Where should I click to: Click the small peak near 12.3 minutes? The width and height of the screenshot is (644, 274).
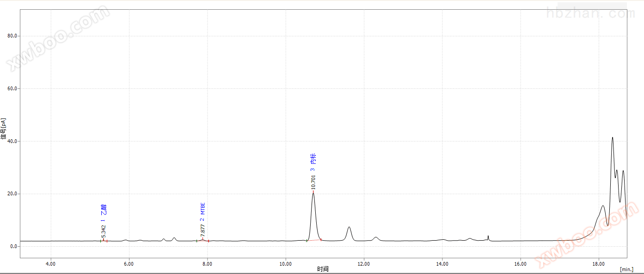[376, 237]
